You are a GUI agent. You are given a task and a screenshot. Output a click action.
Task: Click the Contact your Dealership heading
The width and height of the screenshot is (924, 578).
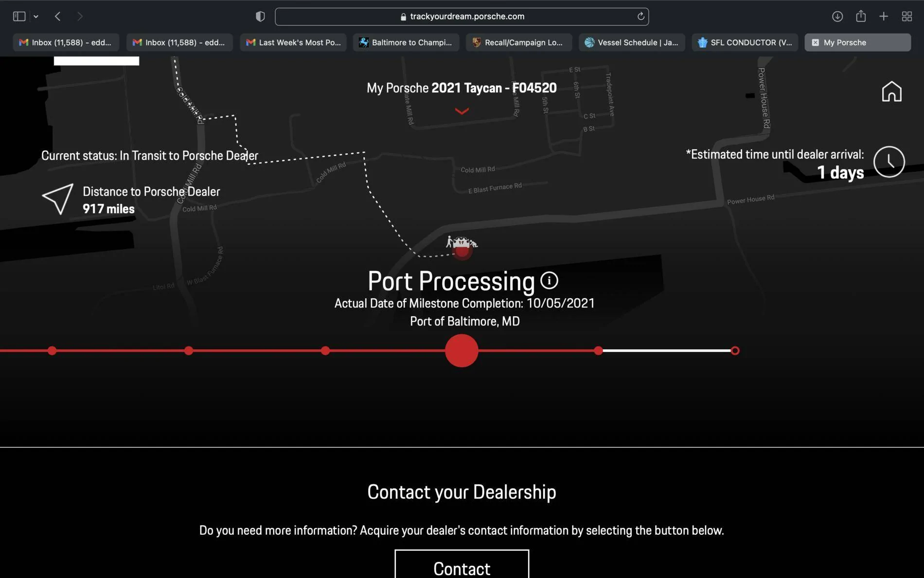click(462, 492)
